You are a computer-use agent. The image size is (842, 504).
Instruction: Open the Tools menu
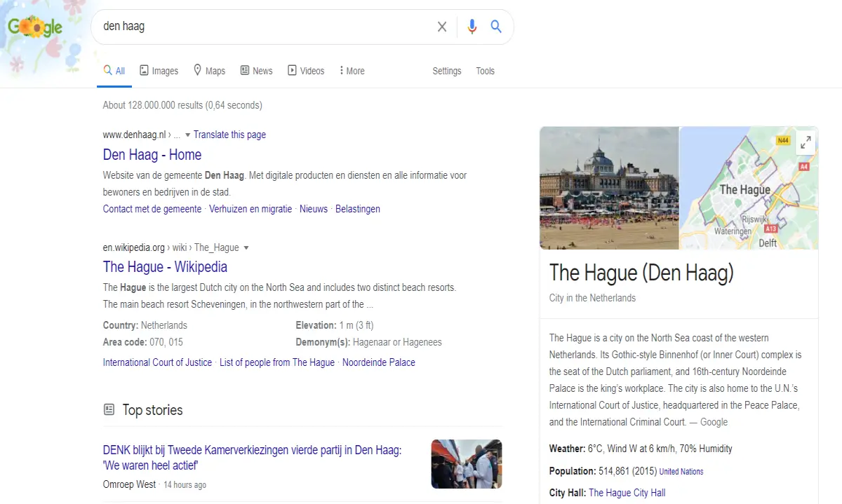pyautogui.click(x=486, y=71)
